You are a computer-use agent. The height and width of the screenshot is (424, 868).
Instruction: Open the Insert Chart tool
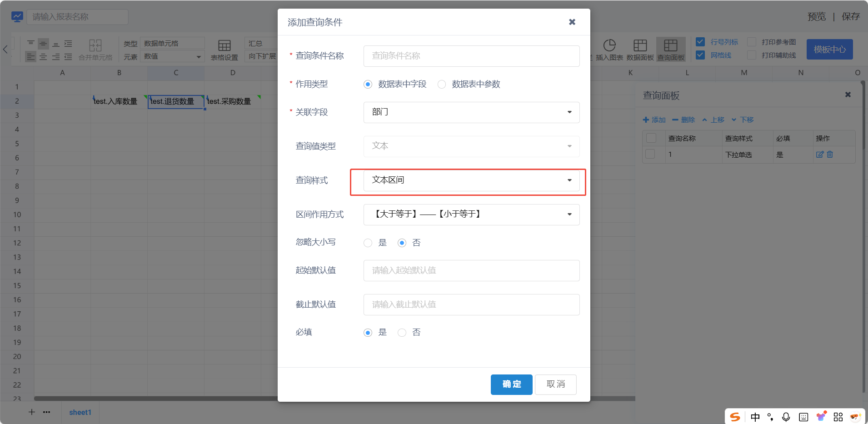[x=609, y=49]
